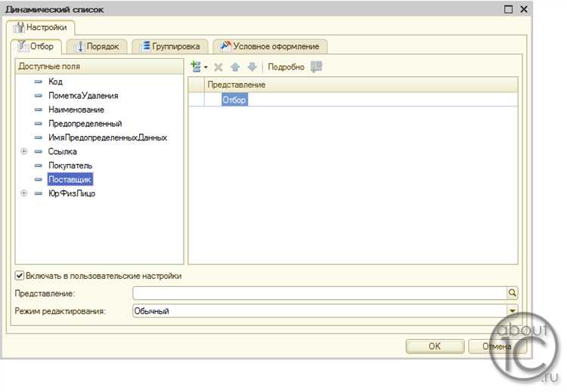Image resolution: width=567 pixels, height=392 pixels.
Task: Click the field icon next to ПометкаУдаления
Action: [x=39, y=96]
